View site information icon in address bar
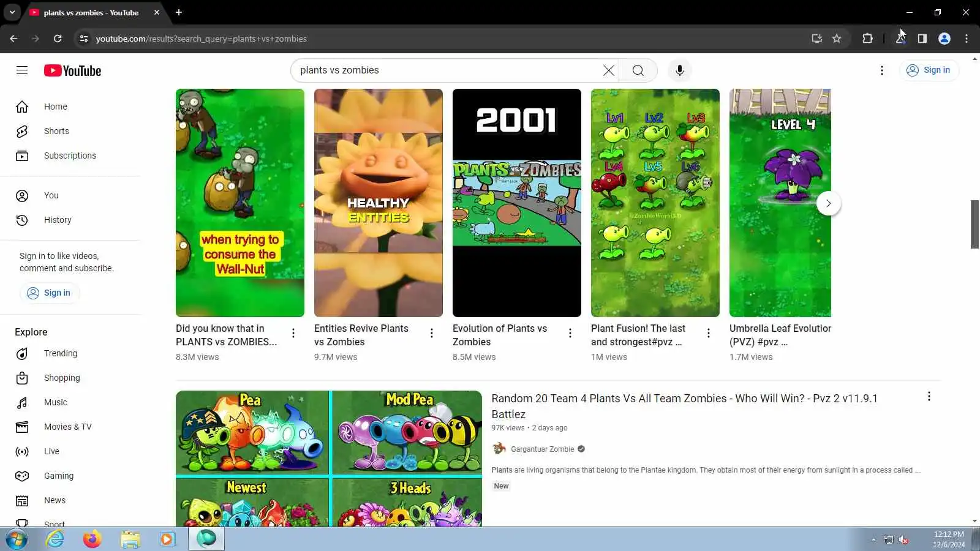 [83, 39]
